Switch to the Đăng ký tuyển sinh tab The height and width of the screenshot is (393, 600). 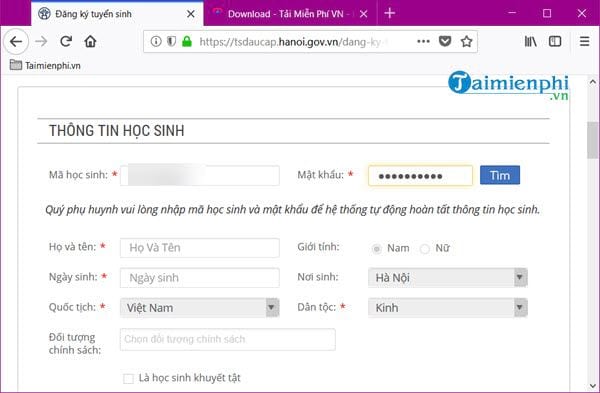(x=117, y=14)
